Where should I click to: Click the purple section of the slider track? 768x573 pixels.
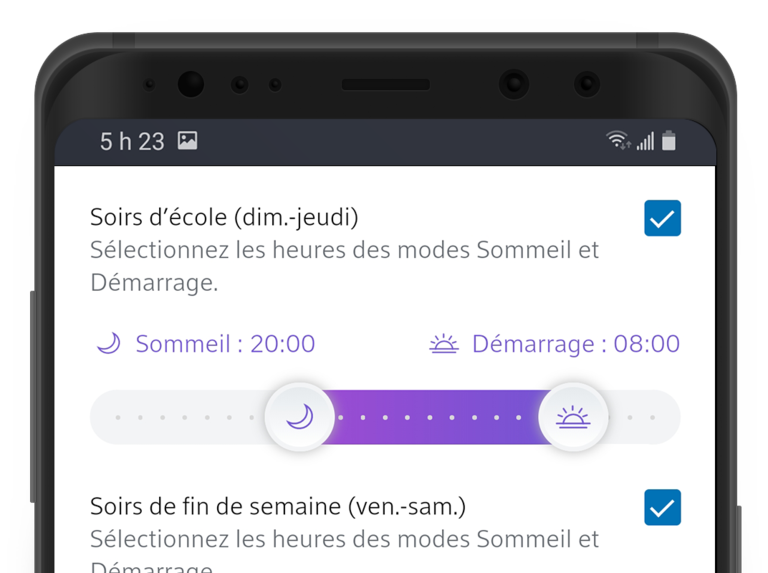click(435, 417)
